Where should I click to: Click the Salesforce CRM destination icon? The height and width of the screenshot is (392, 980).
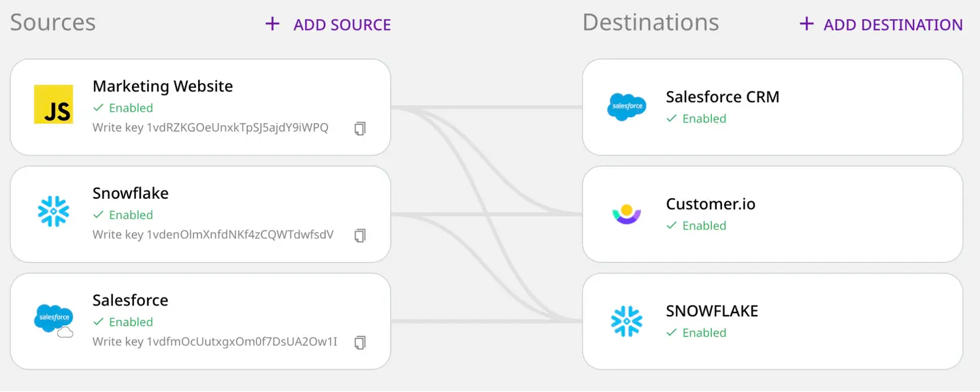(x=626, y=106)
